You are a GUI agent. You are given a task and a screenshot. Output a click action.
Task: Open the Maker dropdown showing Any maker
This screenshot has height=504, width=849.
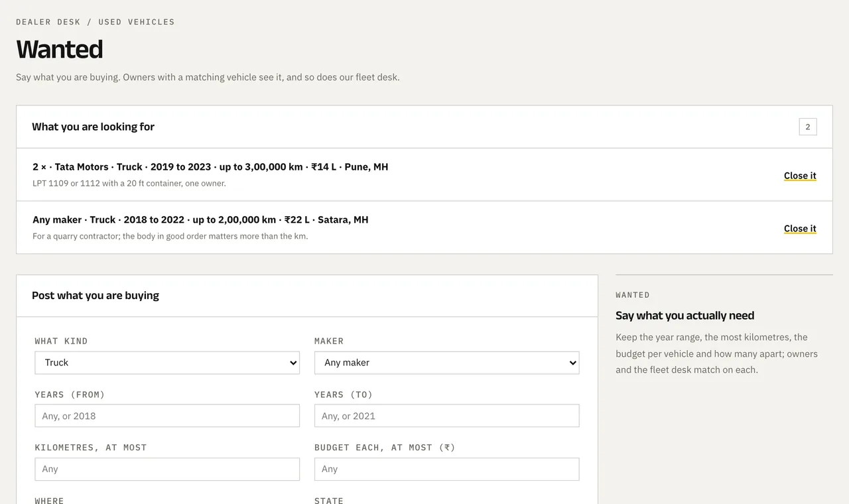coord(446,363)
